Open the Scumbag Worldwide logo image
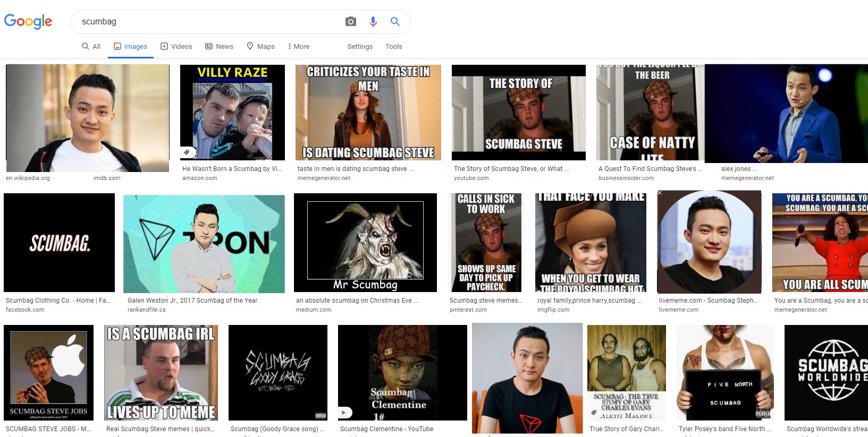This screenshot has height=437, width=868. coord(826,373)
